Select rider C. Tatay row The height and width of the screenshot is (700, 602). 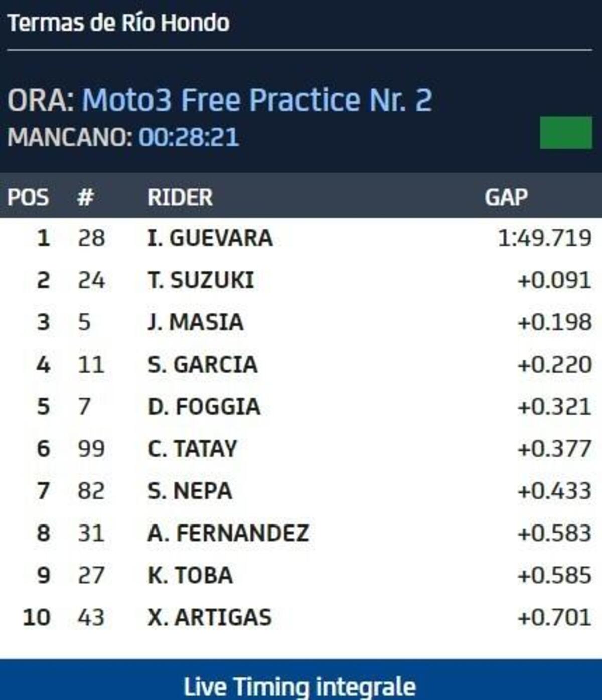coord(192,448)
